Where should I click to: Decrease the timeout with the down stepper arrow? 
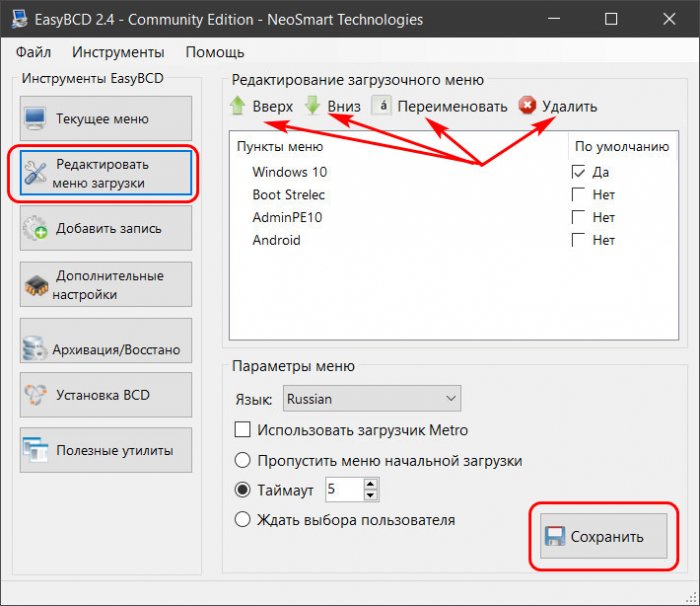(x=371, y=495)
